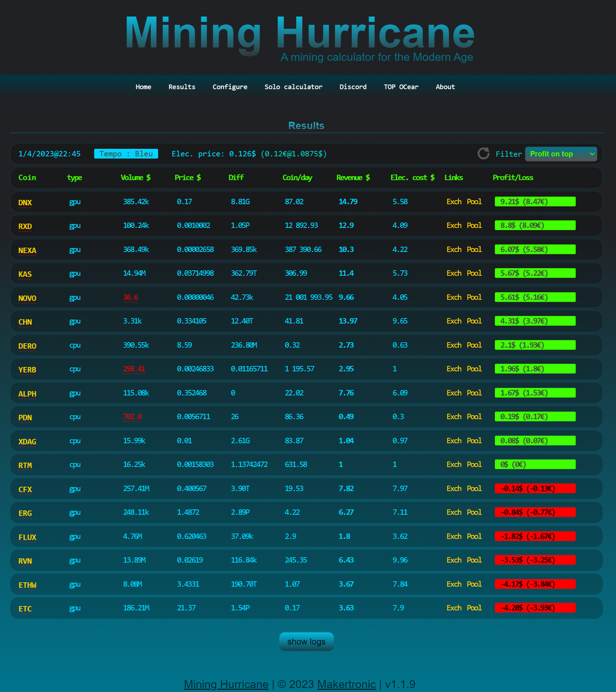The width and height of the screenshot is (616, 692).
Task: Click the red NOVO volume value 36.6
Action: (x=130, y=298)
